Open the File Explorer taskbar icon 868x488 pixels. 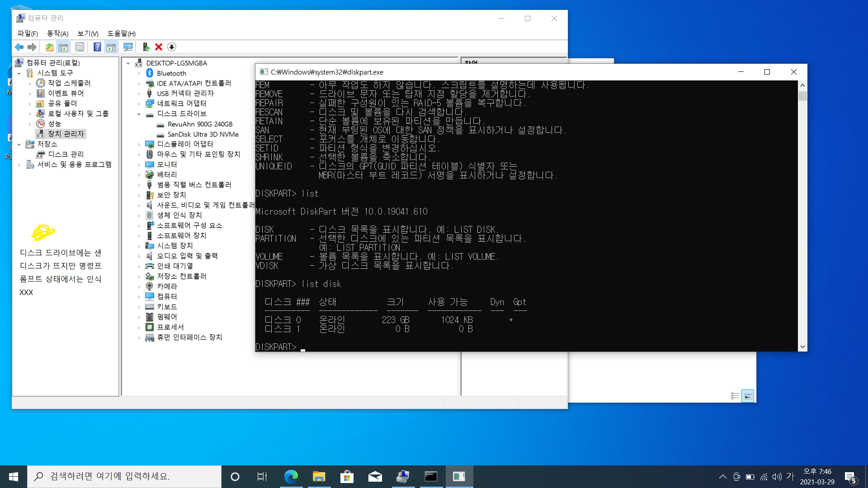[x=319, y=476]
